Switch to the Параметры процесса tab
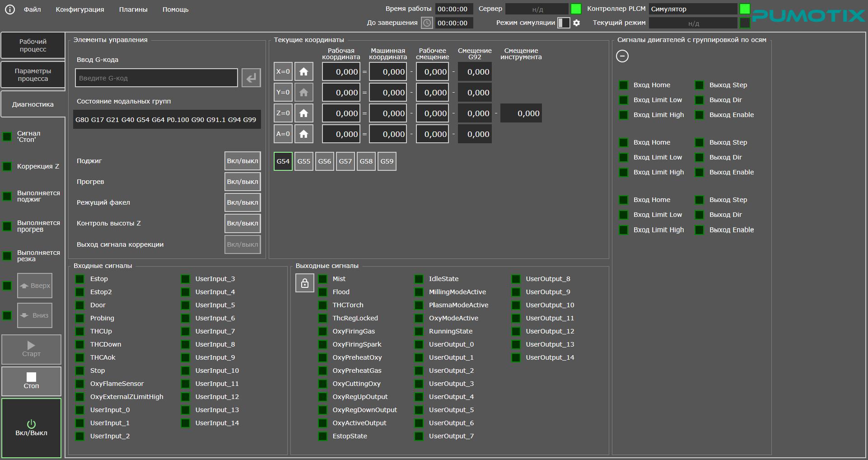 coord(33,75)
